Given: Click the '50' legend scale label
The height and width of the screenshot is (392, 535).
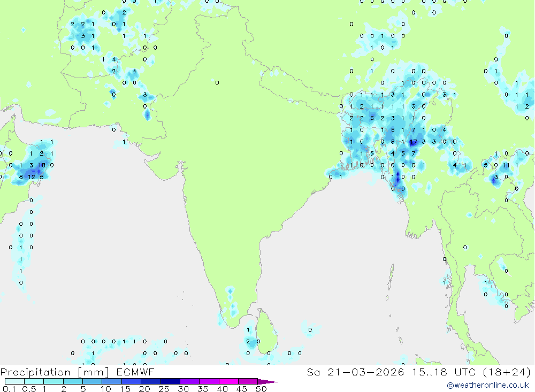Looking at the screenshot, I should coord(261,389).
